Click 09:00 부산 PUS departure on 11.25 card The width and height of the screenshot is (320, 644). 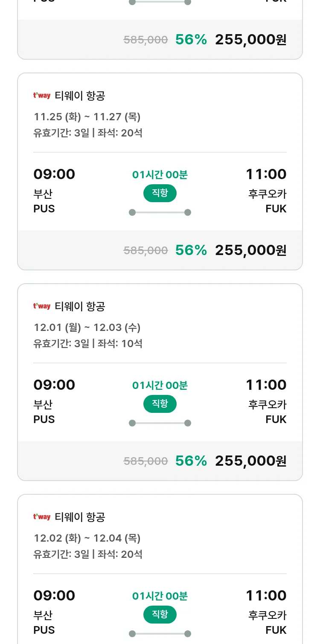click(54, 191)
